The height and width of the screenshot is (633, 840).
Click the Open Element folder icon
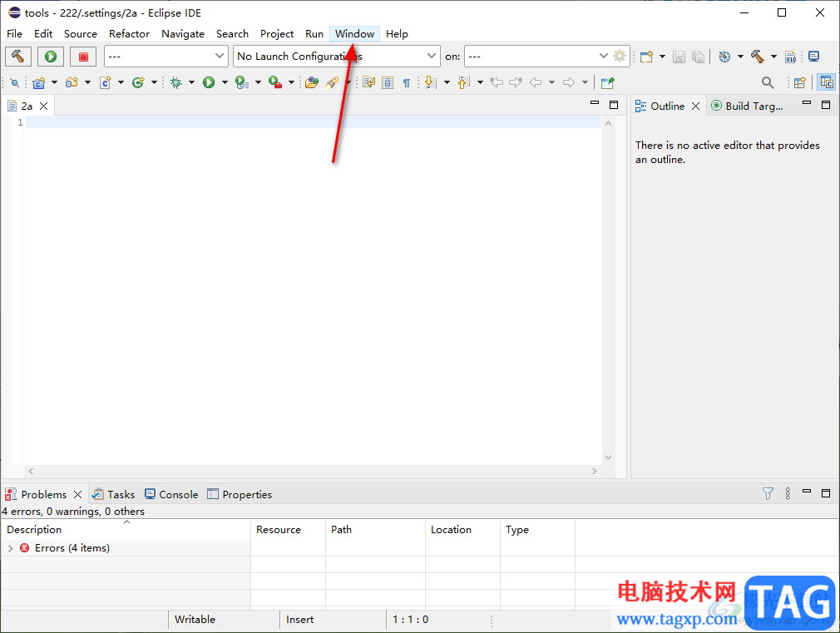tap(312, 82)
